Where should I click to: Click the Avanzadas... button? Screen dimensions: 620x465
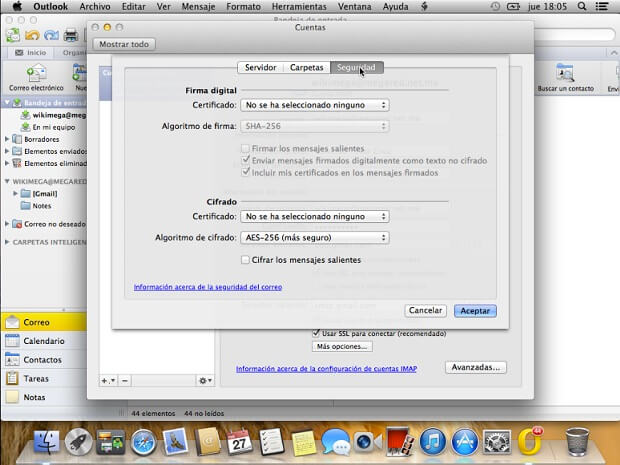[x=476, y=367]
